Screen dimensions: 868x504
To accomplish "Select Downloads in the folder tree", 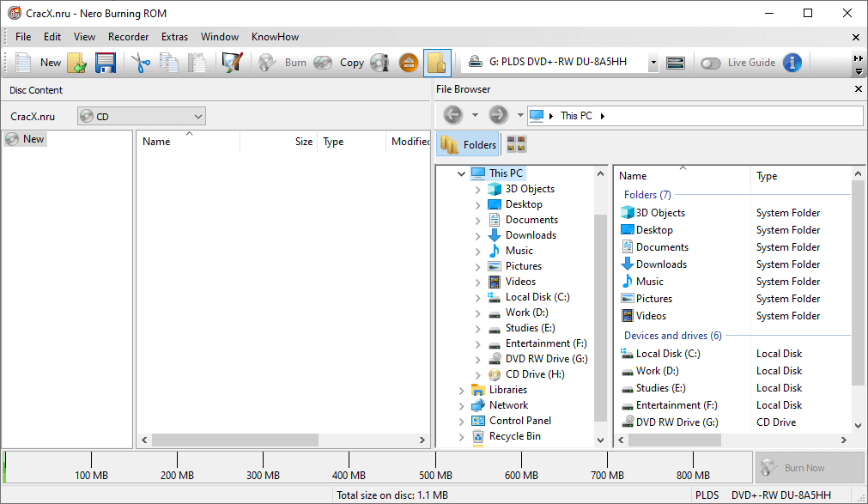I will pos(531,235).
